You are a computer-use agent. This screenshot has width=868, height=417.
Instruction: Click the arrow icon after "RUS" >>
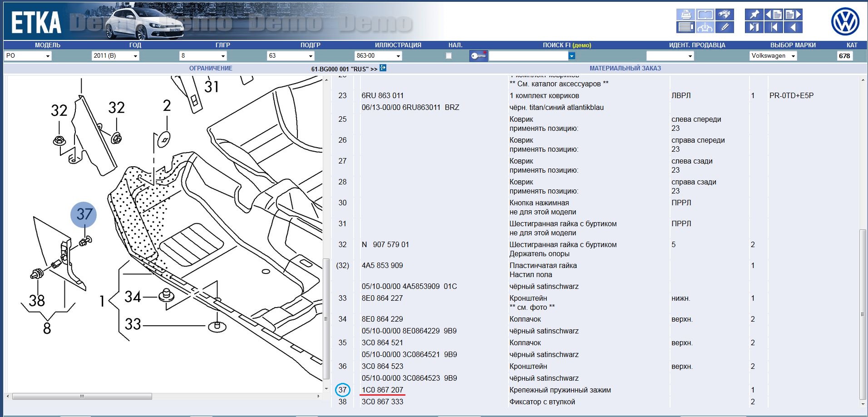coord(383,68)
